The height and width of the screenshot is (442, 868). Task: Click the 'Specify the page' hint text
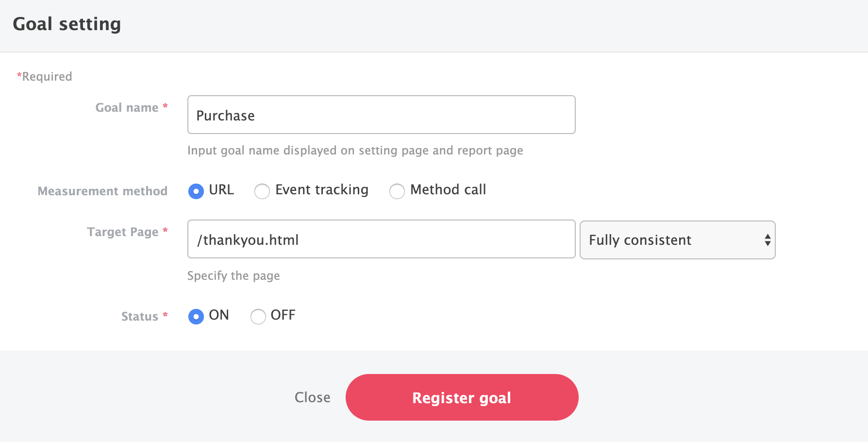pos(234,276)
